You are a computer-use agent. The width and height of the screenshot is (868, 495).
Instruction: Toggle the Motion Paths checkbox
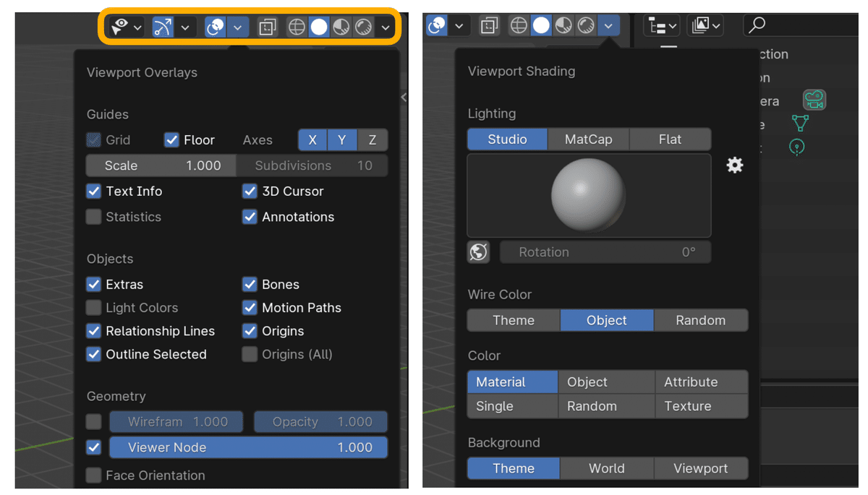click(x=250, y=308)
